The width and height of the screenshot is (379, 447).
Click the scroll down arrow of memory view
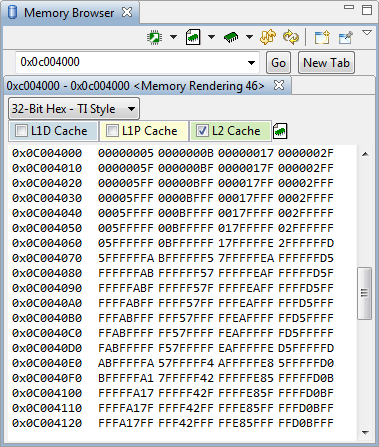(x=365, y=433)
